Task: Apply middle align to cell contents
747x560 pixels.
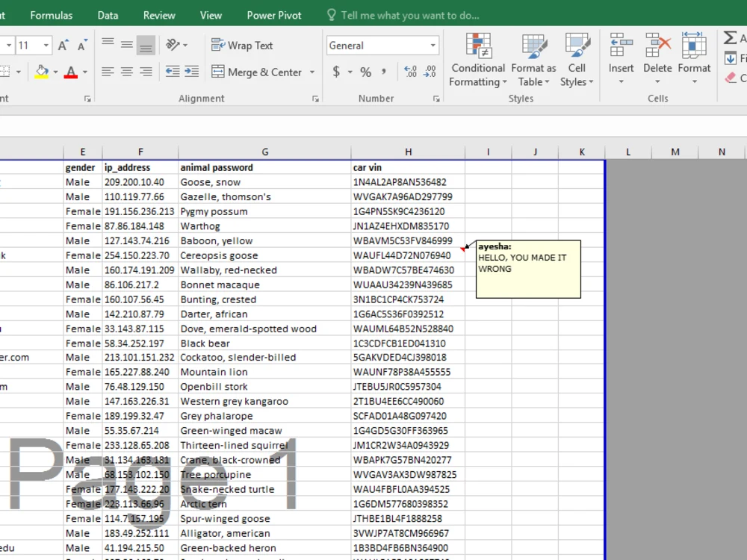Action: coord(127,46)
